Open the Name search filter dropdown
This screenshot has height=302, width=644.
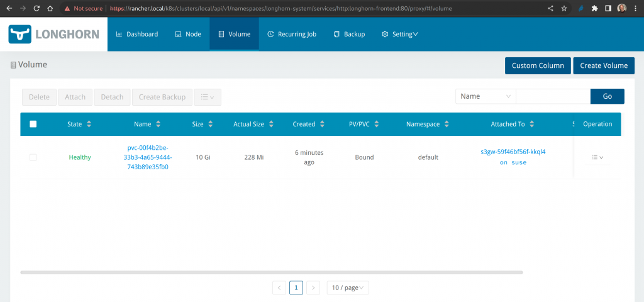(486, 96)
